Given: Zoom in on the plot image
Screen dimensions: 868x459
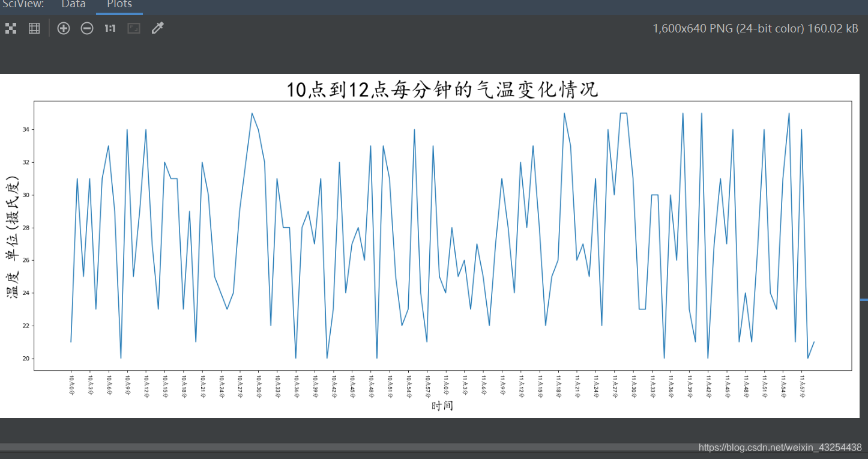Looking at the screenshot, I should click(64, 28).
